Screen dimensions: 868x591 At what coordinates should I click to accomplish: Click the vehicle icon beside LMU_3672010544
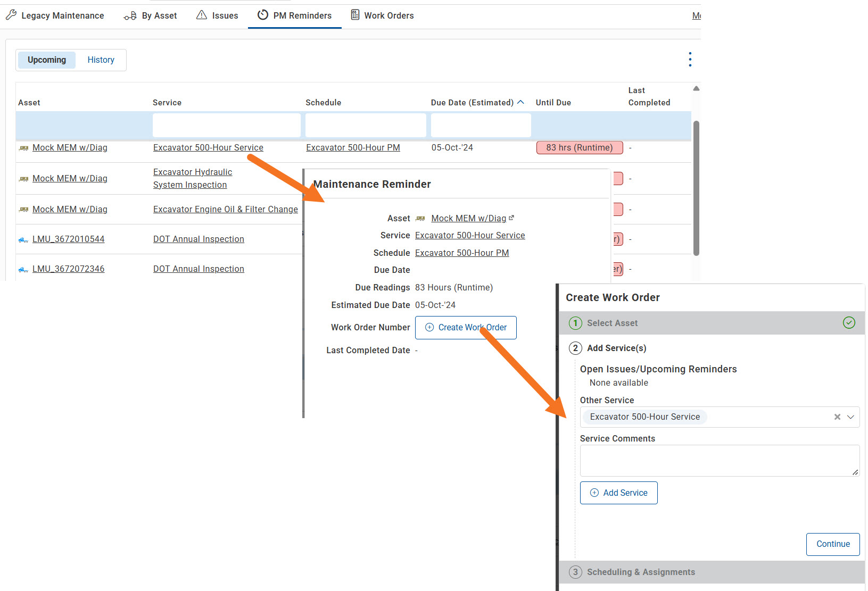point(23,240)
